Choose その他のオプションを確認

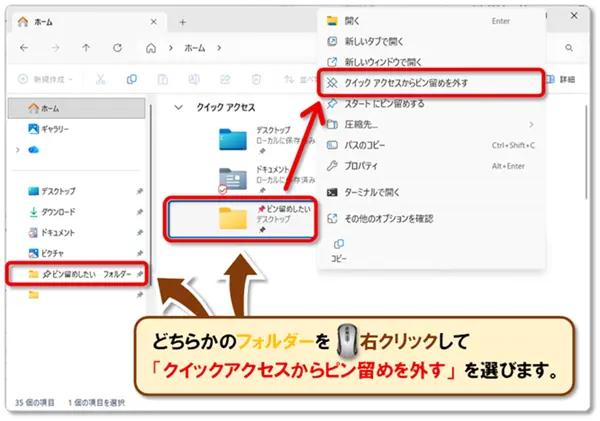[x=431, y=219]
